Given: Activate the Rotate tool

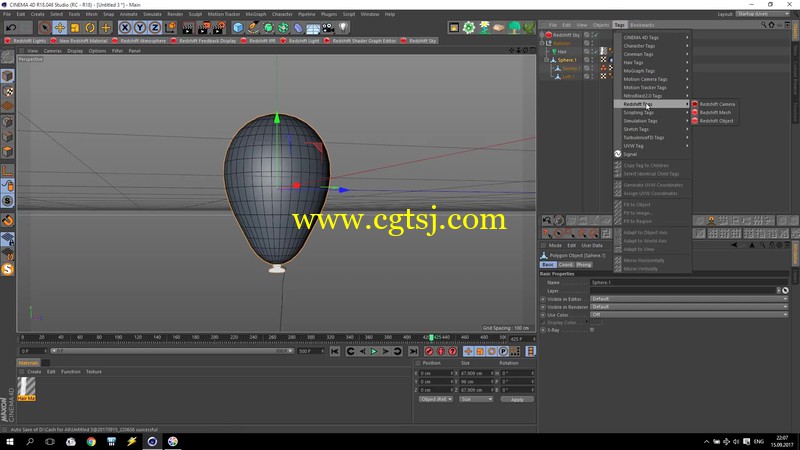Looking at the screenshot, I should tap(90, 28).
